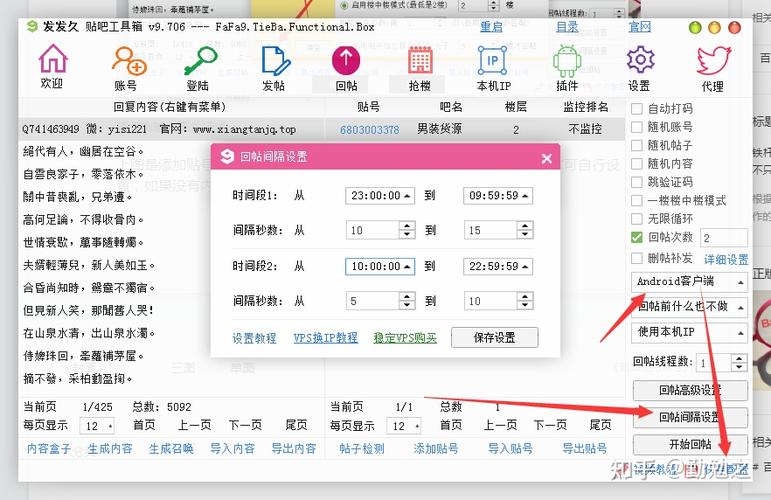Enable the 无限循环 checkbox
The width and height of the screenshot is (771, 500).
637,219
